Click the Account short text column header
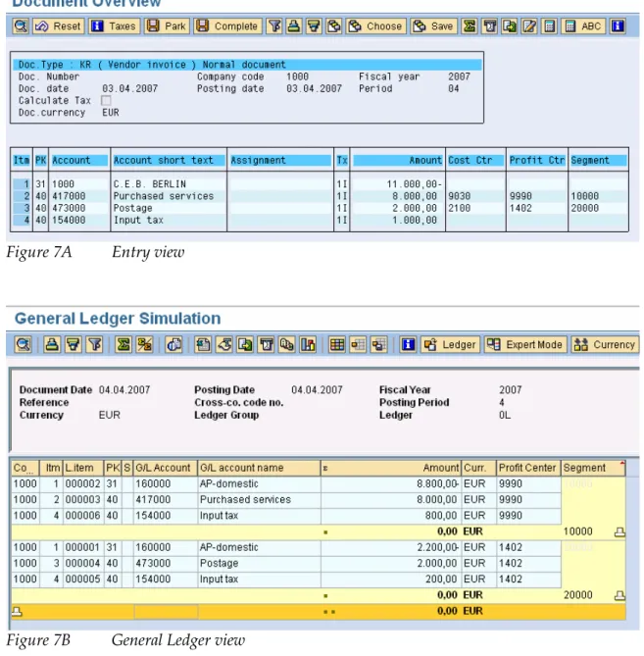The height and width of the screenshot is (656, 644). point(169,160)
